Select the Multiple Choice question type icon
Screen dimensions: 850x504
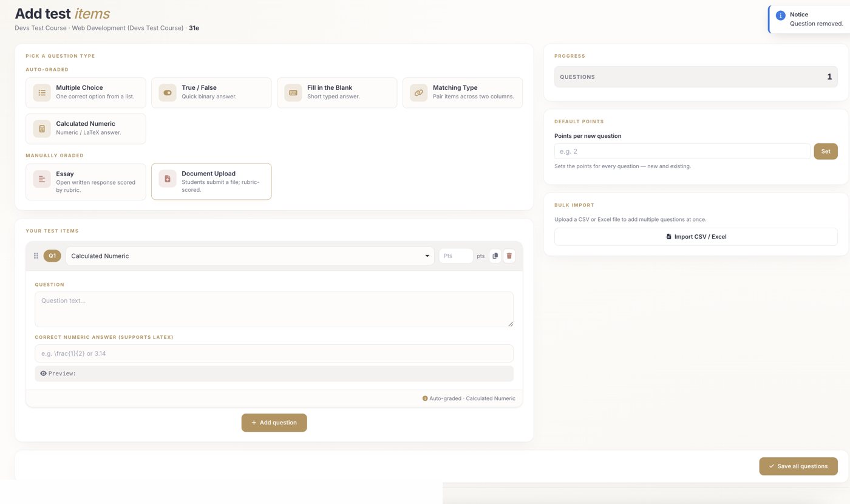(42, 93)
